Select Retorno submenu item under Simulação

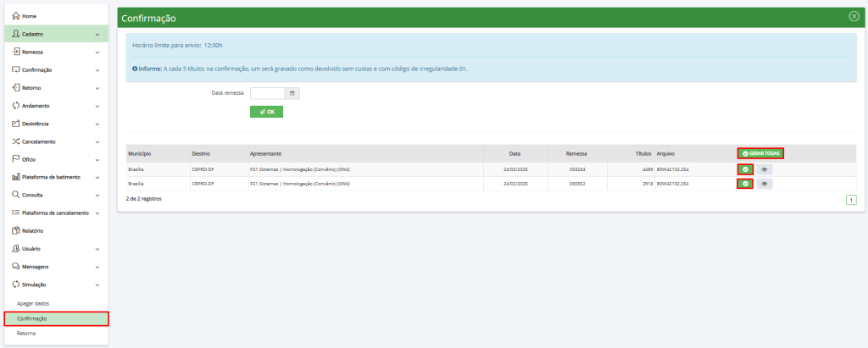click(26, 334)
